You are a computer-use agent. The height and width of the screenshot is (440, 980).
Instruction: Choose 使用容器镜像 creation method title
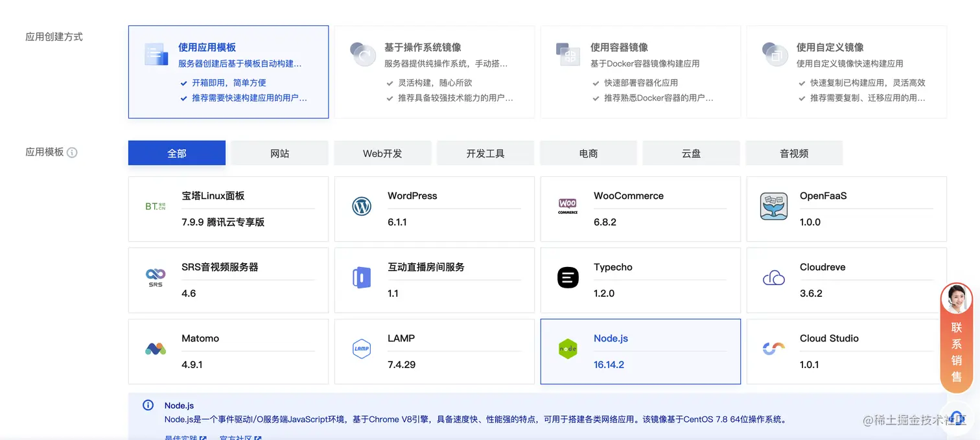619,47
